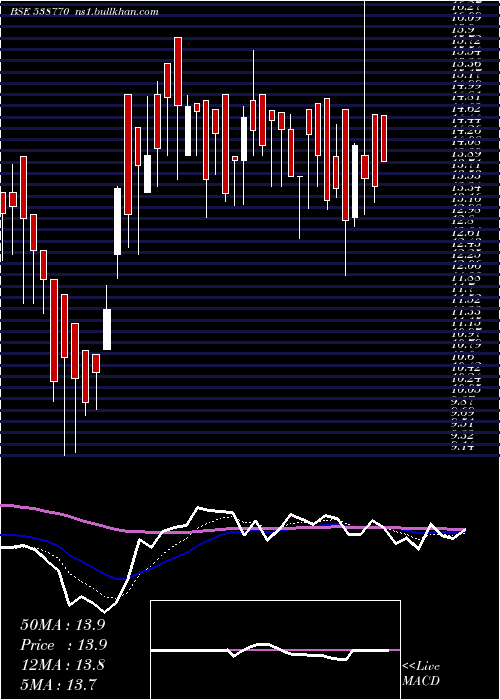Click the Price : 13.9 readout

[64, 645]
